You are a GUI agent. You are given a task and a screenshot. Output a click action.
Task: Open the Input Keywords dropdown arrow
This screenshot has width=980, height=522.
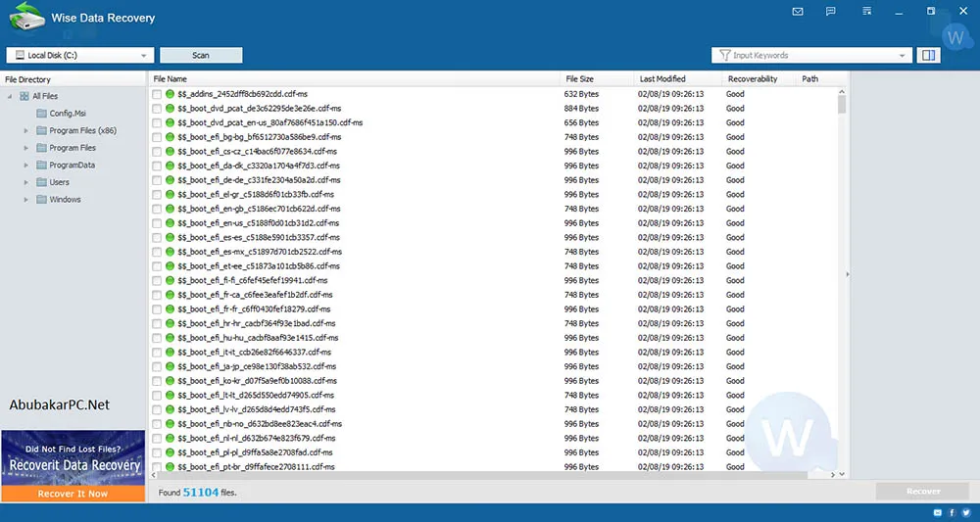tap(902, 56)
